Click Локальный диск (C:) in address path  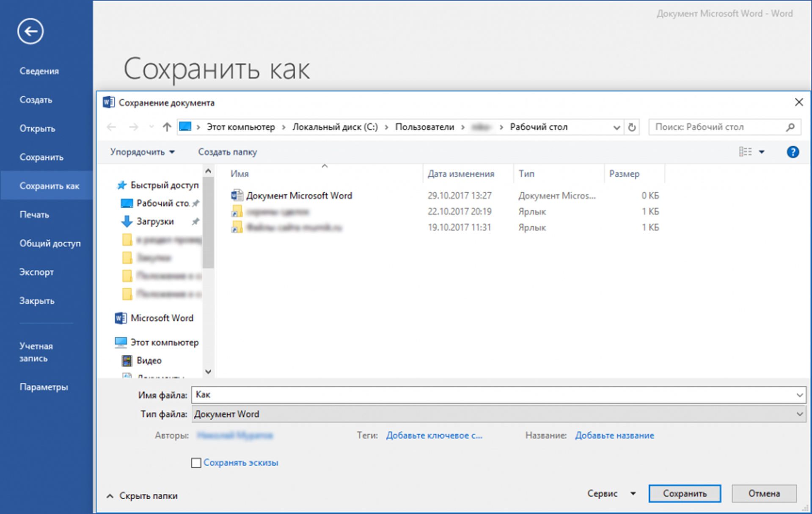335,127
